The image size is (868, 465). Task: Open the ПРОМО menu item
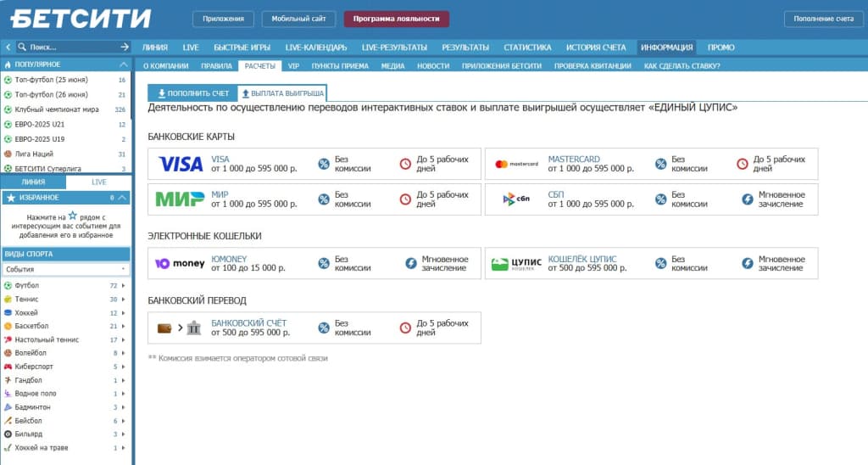[x=721, y=48]
